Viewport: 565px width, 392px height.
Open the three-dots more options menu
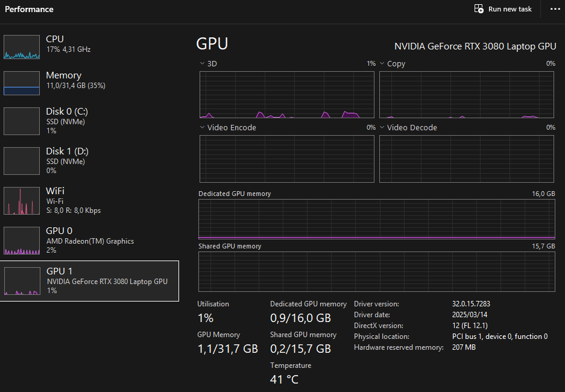pos(555,9)
